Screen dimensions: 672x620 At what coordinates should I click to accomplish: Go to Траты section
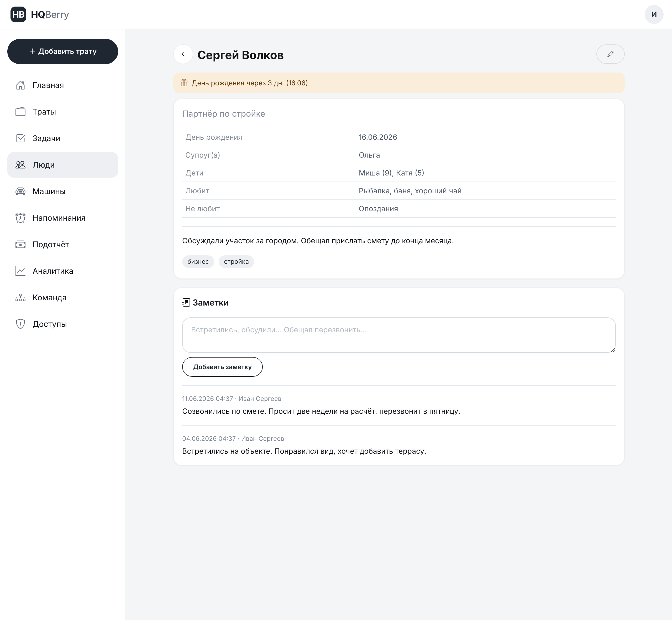[63, 112]
